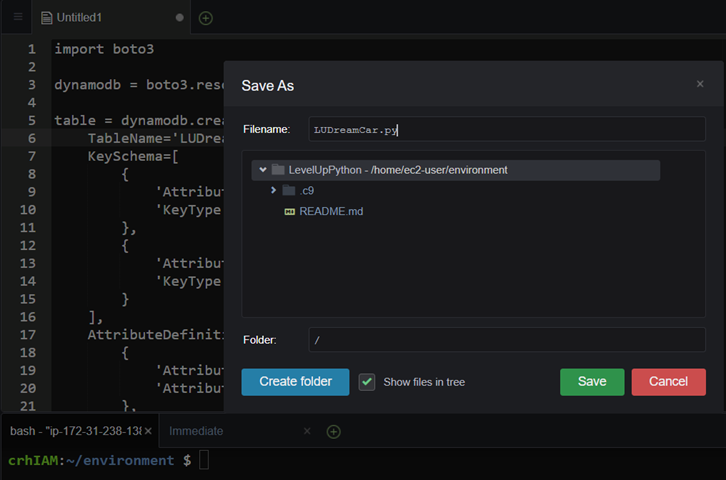Click the 'import boto3' line in editor
This screenshot has height=480, width=726.
[104, 49]
